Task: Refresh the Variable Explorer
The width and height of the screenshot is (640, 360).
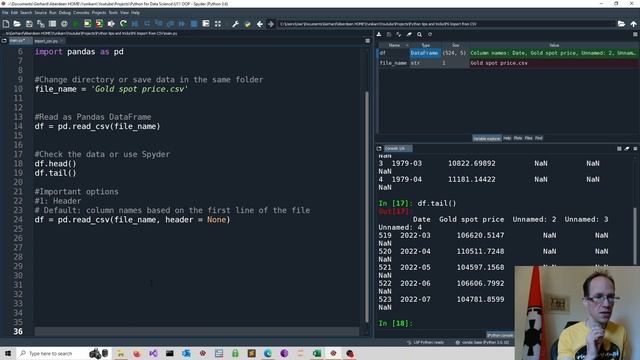Action: (x=430, y=35)
